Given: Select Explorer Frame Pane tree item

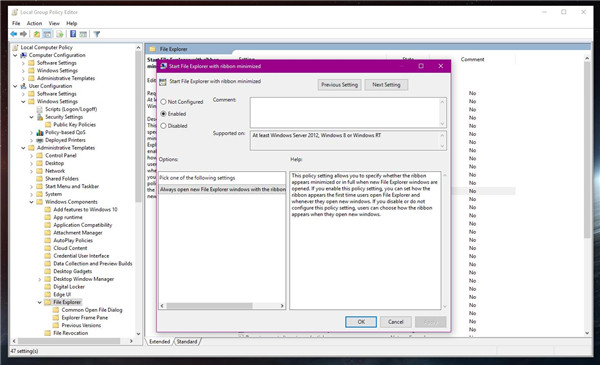Looking at the screenshot, I should click(85, 318).
